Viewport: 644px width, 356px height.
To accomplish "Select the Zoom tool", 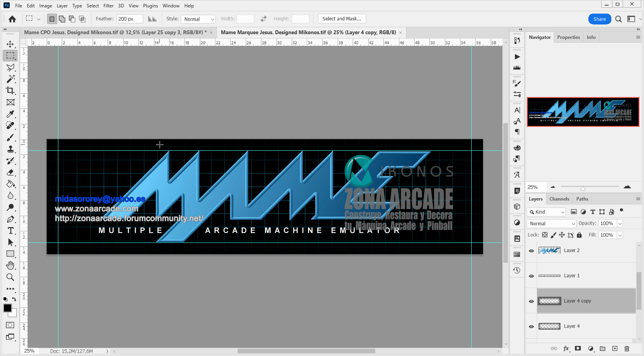I will pyautogui.click(x=10, y=277).
